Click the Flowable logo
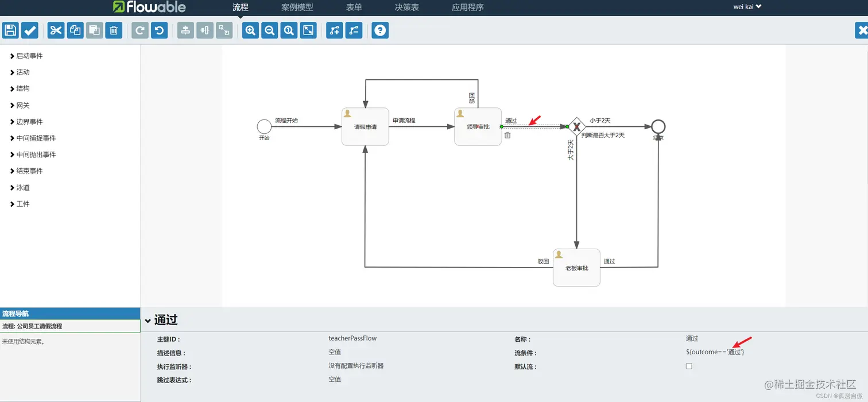Image resolution: width=868 pixels, height=402 pixels. 149,7
